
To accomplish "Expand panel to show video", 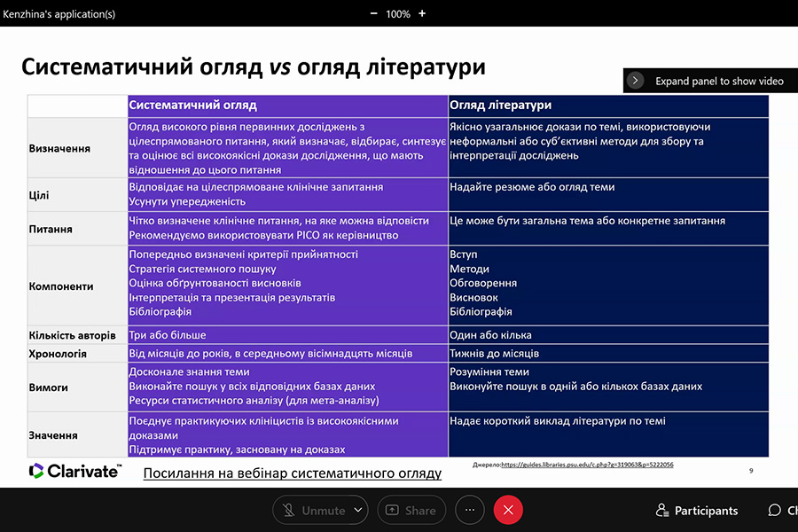I will coord(710,81).
